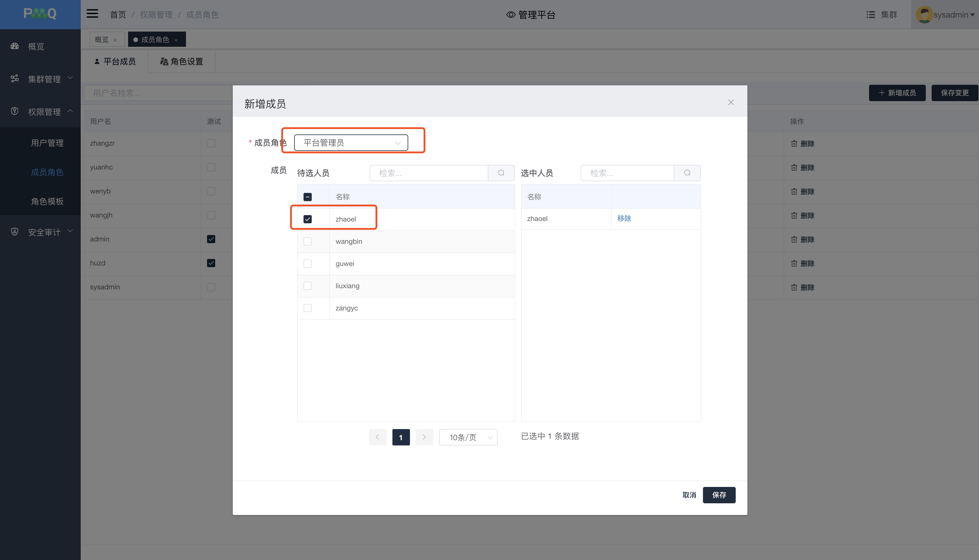Click the candidate 检索 search field

(428, 173)
